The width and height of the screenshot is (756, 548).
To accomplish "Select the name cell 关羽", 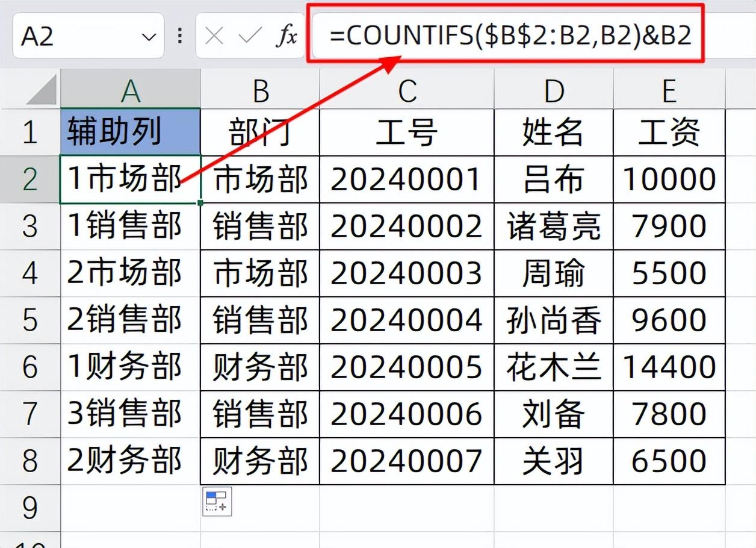I will point(553,461).
